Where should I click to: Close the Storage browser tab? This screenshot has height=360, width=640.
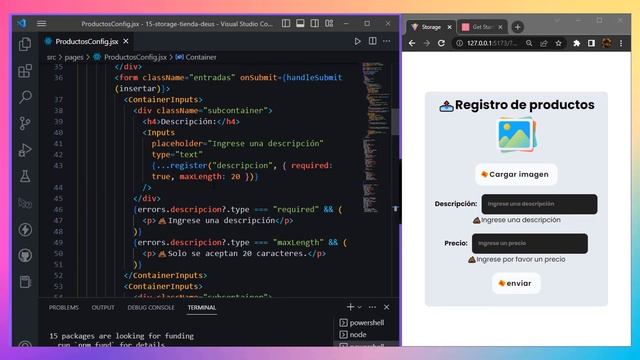(449, 27)
